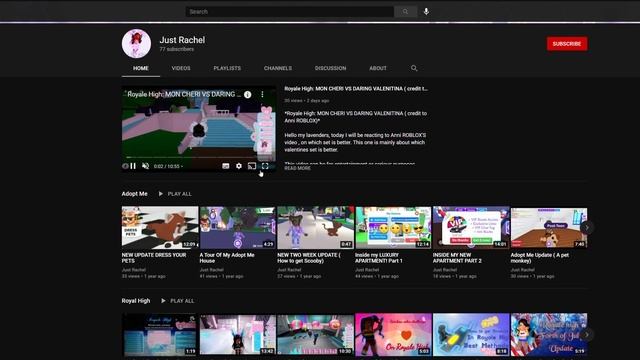Viewport: 640px width, 360px height.
Task: Subscribe to Just Rachel channel
Action: (x=567, y=44)
